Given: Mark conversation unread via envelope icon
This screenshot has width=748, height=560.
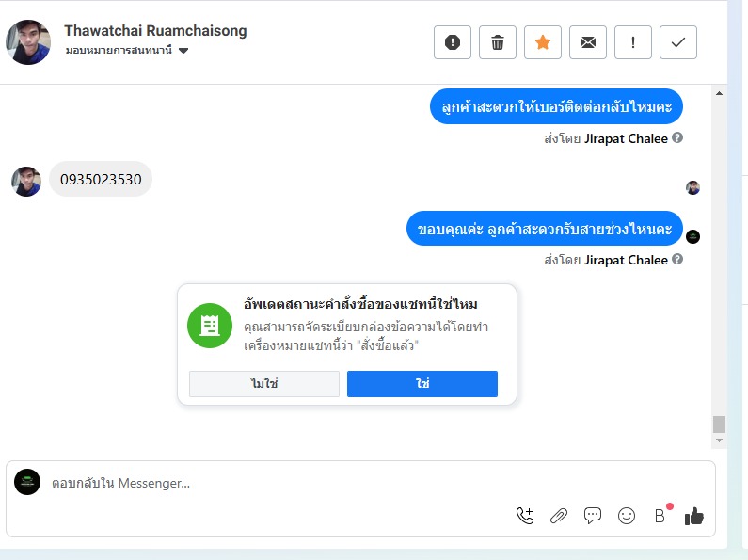Looking at the screenshot, I should click(x=588, y=42).
